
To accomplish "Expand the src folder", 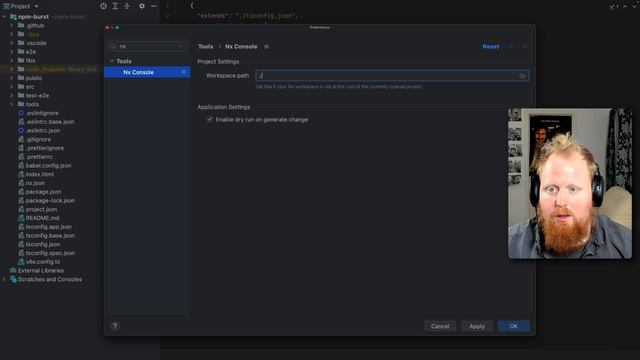I will 12,87.
